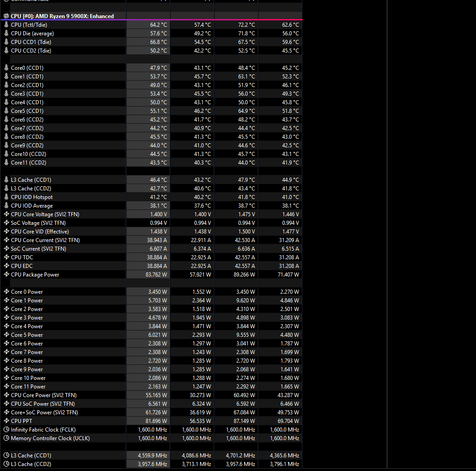Click the 0.994 V current SoC Voltage value
This screenshot has height=471, width=476.
(158, 223)
